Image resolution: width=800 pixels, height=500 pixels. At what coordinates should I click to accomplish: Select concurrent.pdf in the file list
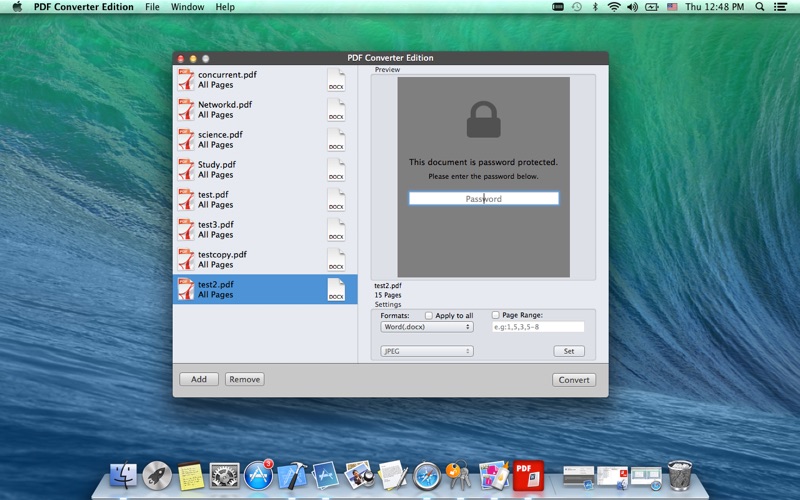point(265,80)
